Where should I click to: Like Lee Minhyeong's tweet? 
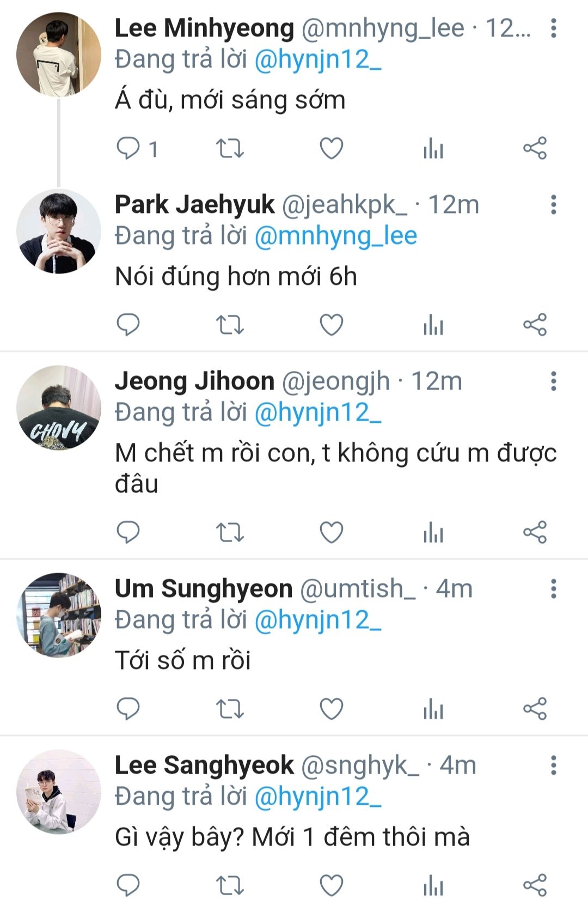[x=331, y=148]
